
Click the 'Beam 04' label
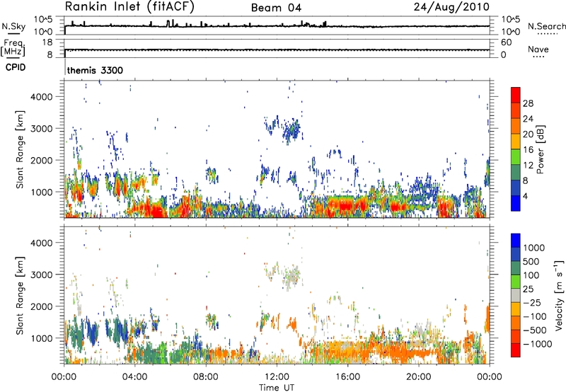[x=276, y=8]
